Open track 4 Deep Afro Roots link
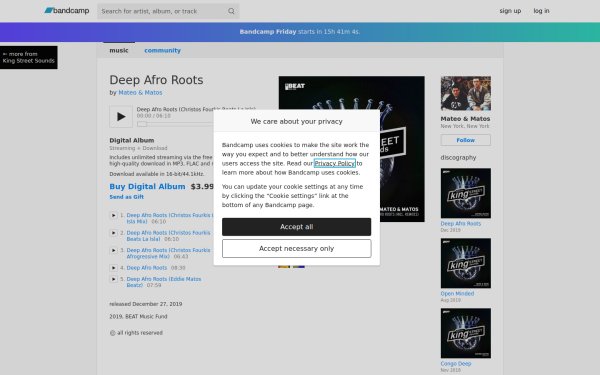 click(x=147, y=268)
